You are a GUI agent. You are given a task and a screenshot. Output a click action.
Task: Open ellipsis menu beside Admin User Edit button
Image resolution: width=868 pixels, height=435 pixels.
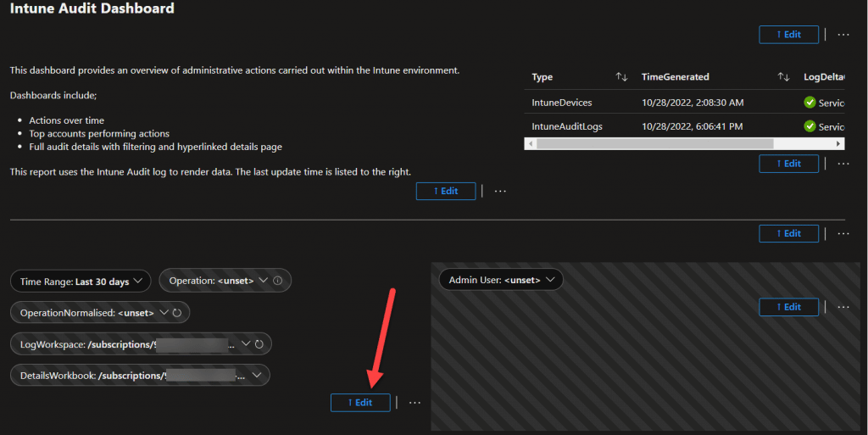[843, 307]
